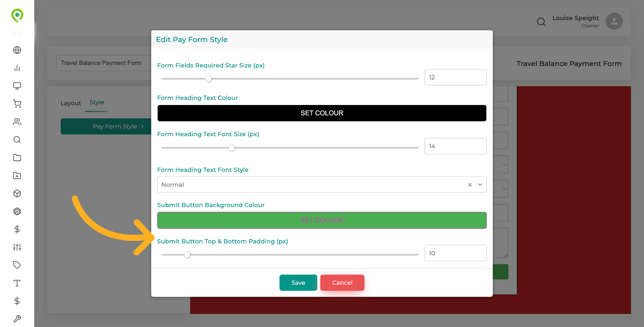This screenshot has width=644, height=327.
Task: Open the upper dollar sign sidebar icon
Action: [x=17, y=229]
